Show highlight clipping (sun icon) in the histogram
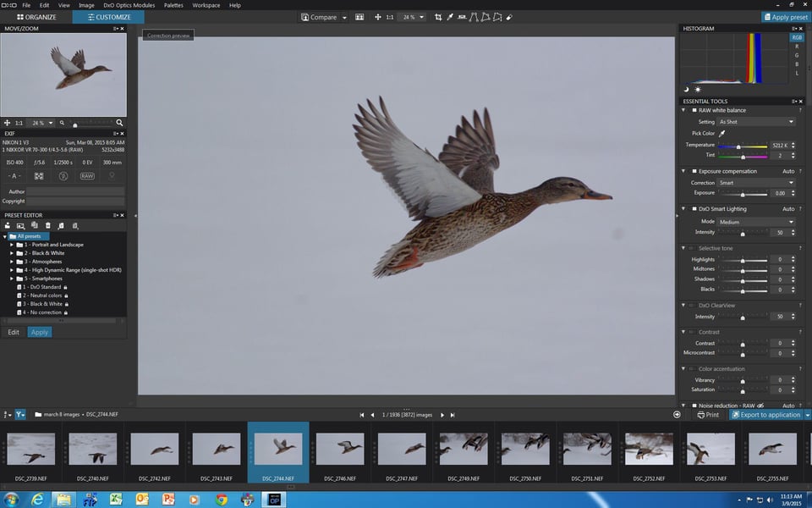This screenshot has height=508, width=812. click(x=698, y=89)
